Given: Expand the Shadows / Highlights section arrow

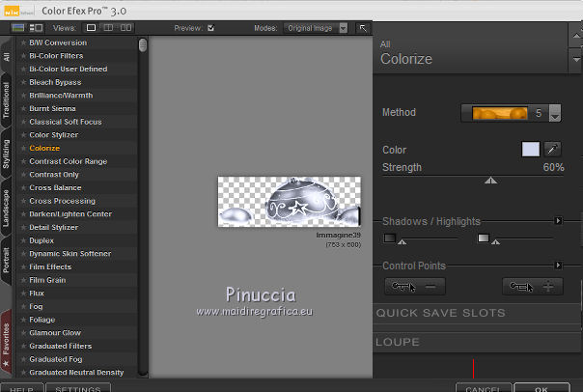Looking at the screenshot, I should pyautogui.click(x=558, y=221).
